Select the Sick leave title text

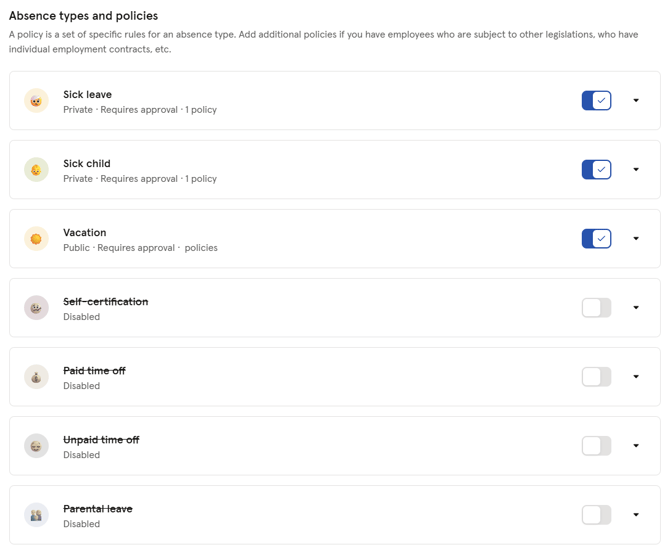point(87,95)
